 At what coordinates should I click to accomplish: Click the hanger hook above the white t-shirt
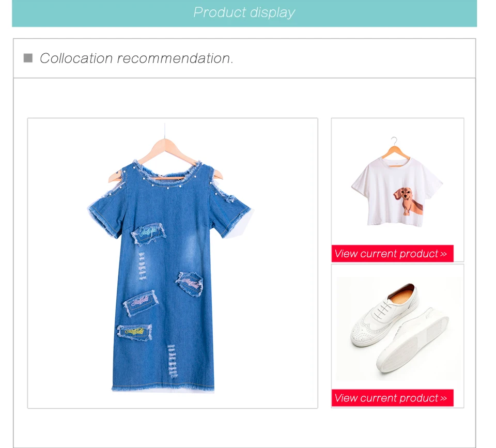pyautogui.click(x=394, y=141)
